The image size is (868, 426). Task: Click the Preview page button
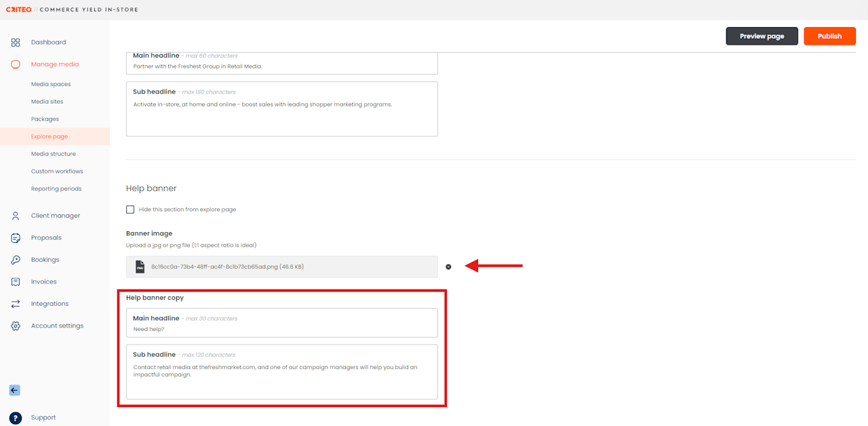762,36
